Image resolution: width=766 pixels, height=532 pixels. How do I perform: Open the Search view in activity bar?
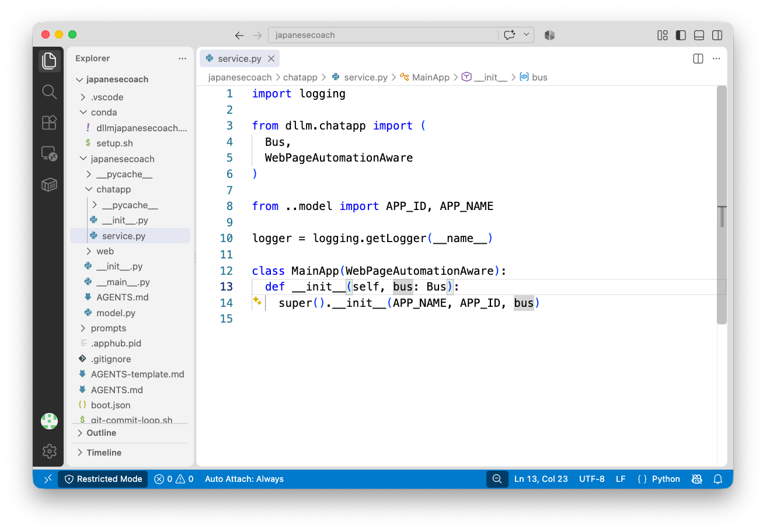tap(49, 92)
